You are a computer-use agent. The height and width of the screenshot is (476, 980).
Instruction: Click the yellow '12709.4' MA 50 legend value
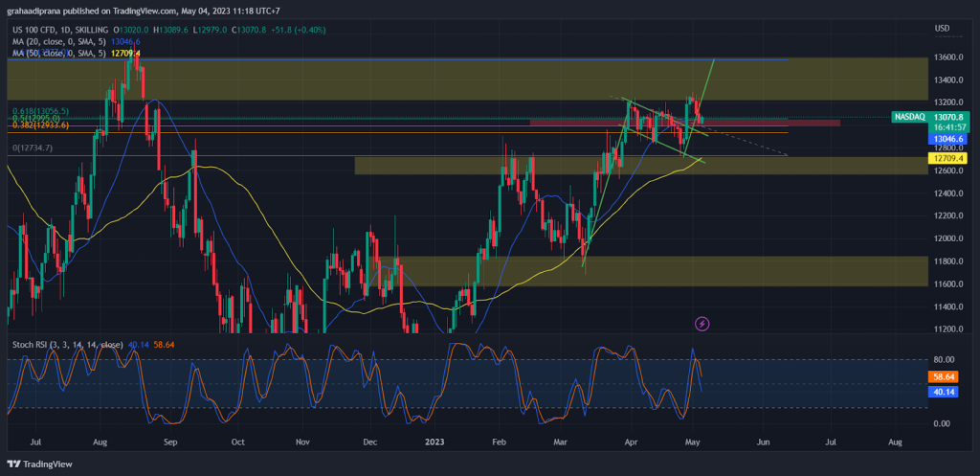[125, 54]
